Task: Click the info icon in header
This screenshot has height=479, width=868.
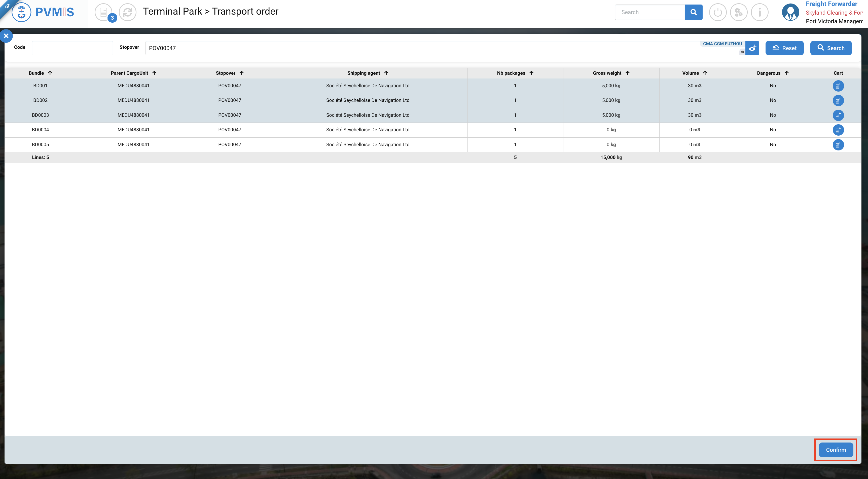Action: click(x=760, y=13)
